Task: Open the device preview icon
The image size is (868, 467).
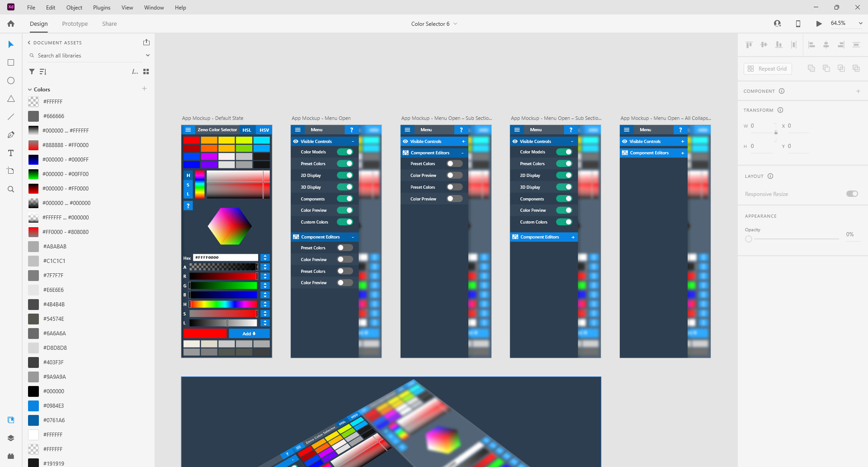Action: pos(798,24)
